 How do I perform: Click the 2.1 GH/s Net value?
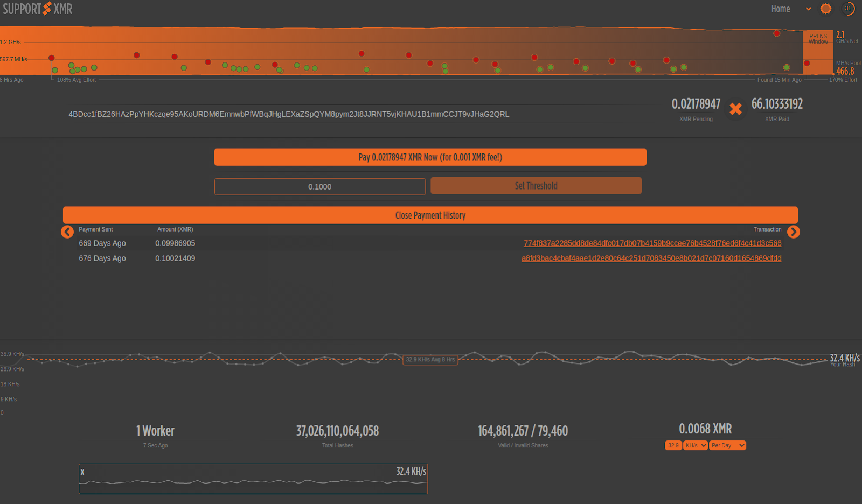(840, 34)
